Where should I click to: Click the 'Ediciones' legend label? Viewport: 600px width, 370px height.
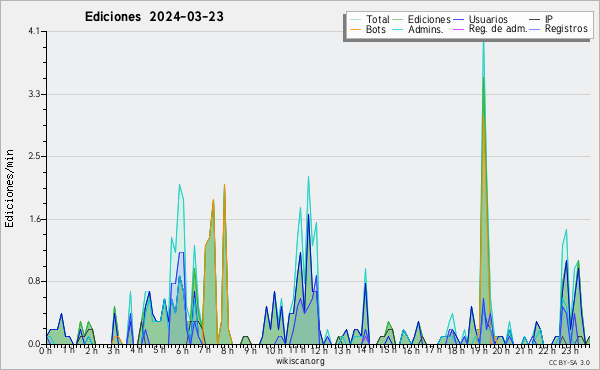pos(429,19)
